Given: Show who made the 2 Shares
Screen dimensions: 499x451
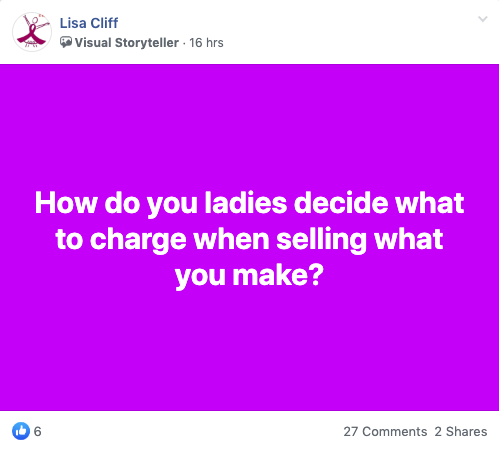Looking at the screenshot, I should pos(461,431).
